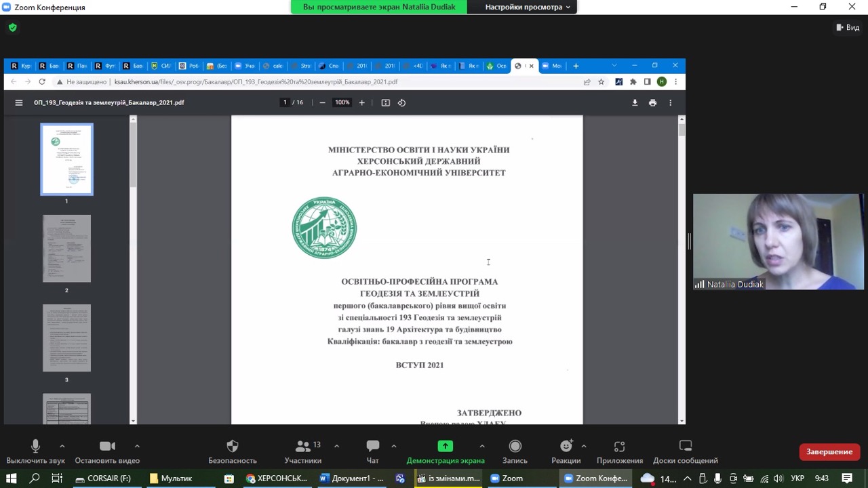868x488 pixels.
Task: Rotate the PDF counterclockwise
Action: (x=401, y=102)
